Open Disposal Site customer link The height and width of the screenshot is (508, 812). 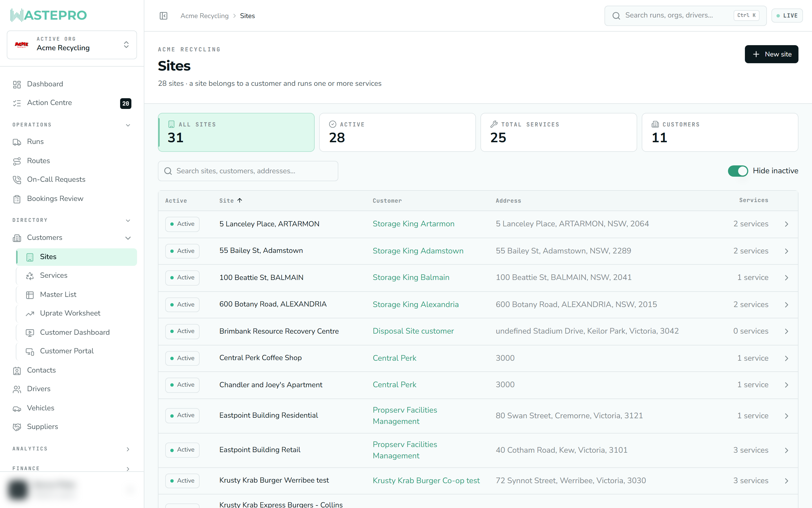(413, 331)
